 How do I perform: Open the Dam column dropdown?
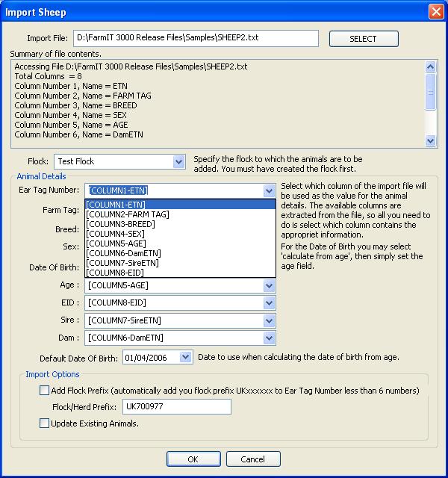pos(269,338)
